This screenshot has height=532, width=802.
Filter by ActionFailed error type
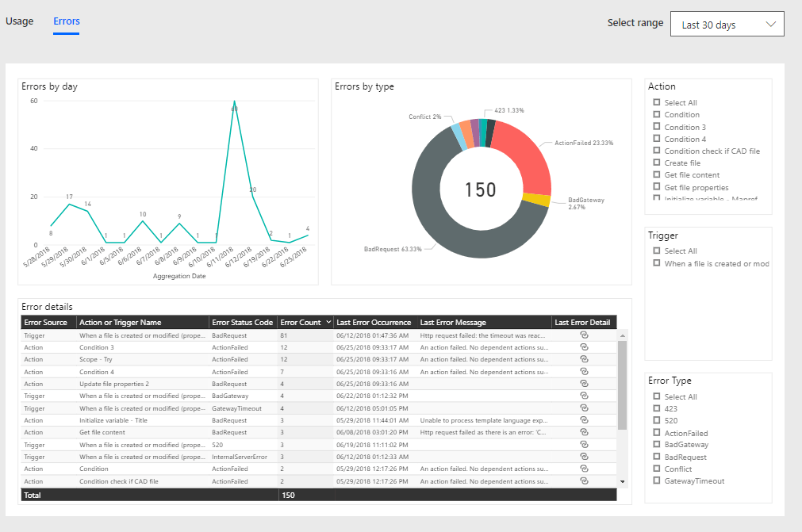pyautogui.click(x=657, y=432)
